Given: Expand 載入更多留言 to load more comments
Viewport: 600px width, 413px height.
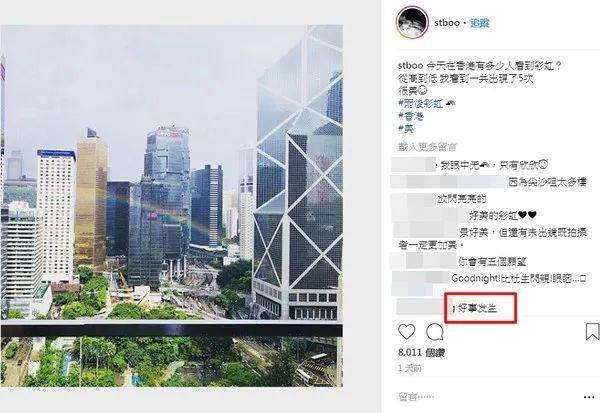Looking at the screenshot, I should pyautogui.click(x=427, y=147).
